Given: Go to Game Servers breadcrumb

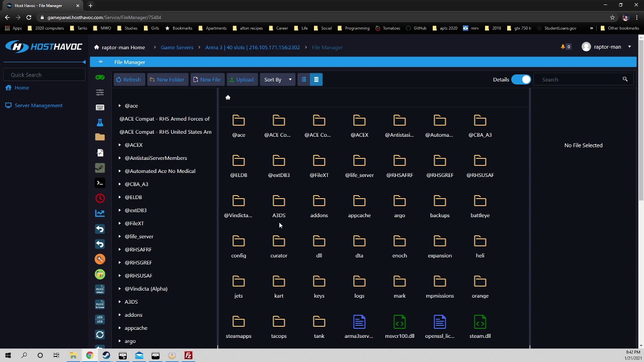Looking at the screenshot, I should coord(177,47).
